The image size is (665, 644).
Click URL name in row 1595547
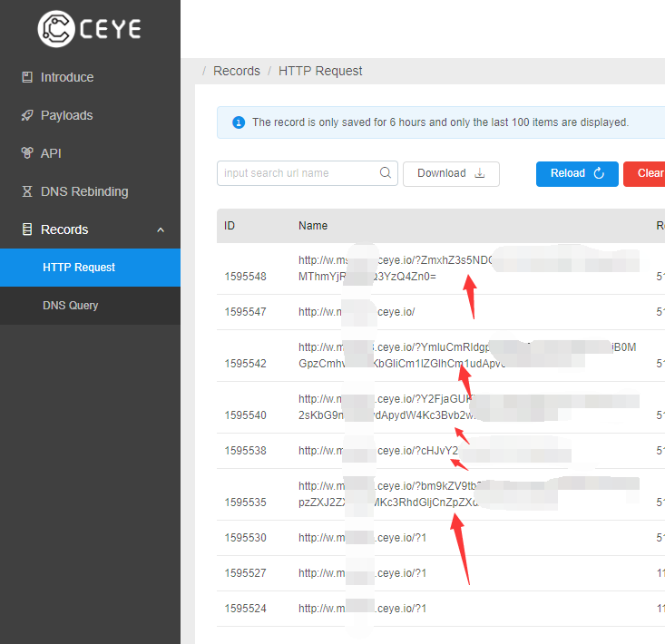pos(357,312)
